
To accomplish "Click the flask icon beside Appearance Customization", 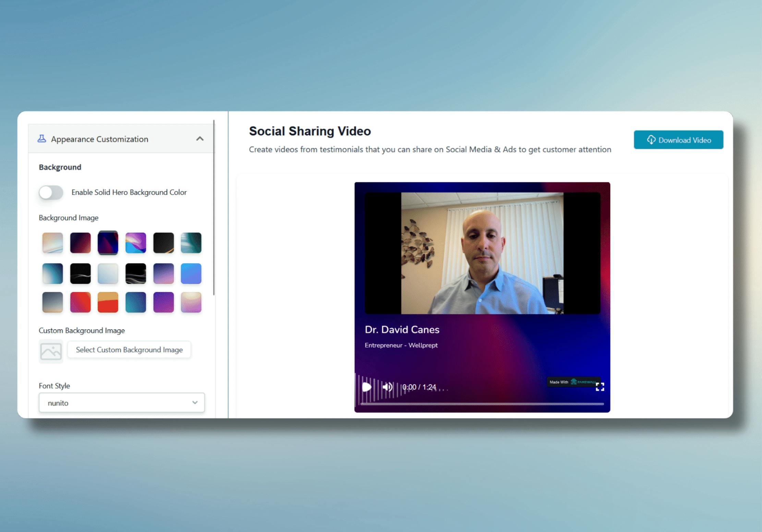I will point(41,139).
